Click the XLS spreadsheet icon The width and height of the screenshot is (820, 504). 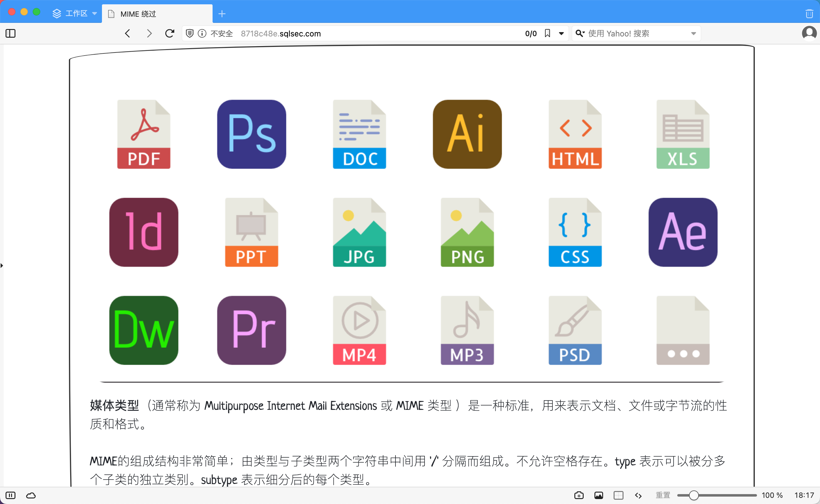(683, 134)
